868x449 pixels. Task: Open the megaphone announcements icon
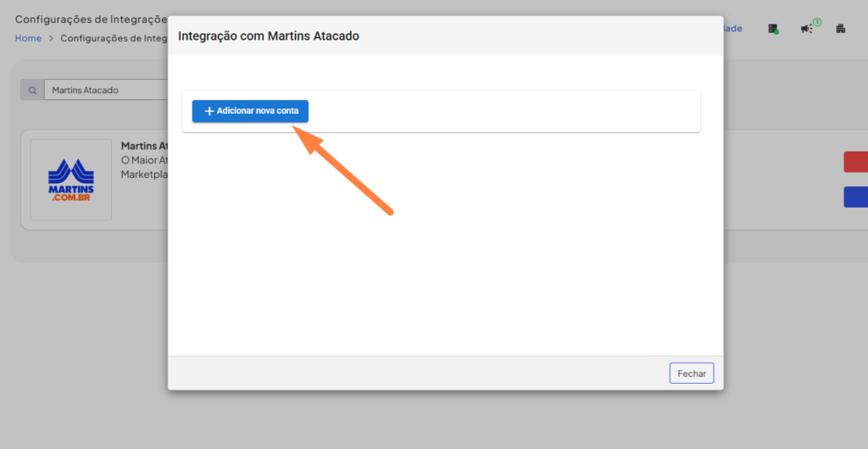point(806,29)
